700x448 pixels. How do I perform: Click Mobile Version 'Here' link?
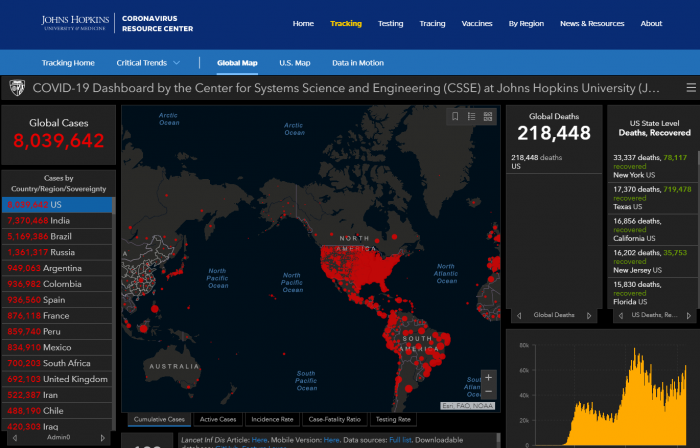[x=331, y=440]
